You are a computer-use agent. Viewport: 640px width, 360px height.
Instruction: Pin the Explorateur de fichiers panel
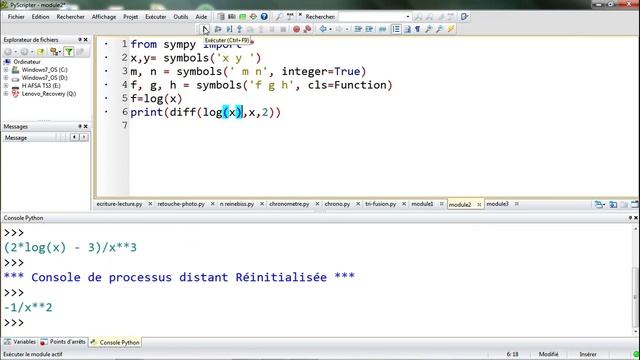click(x=80, y=40)
